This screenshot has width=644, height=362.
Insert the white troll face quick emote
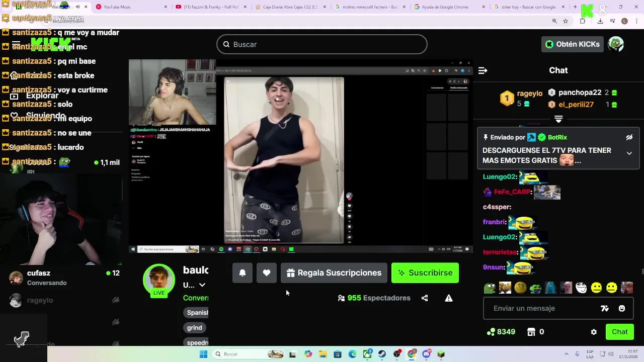pos(581,288)
